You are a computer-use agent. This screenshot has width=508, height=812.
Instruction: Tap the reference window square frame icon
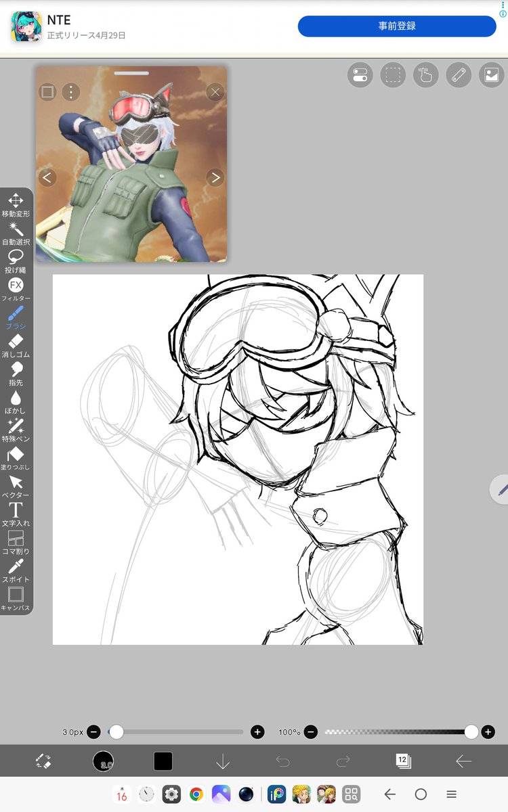47,92
